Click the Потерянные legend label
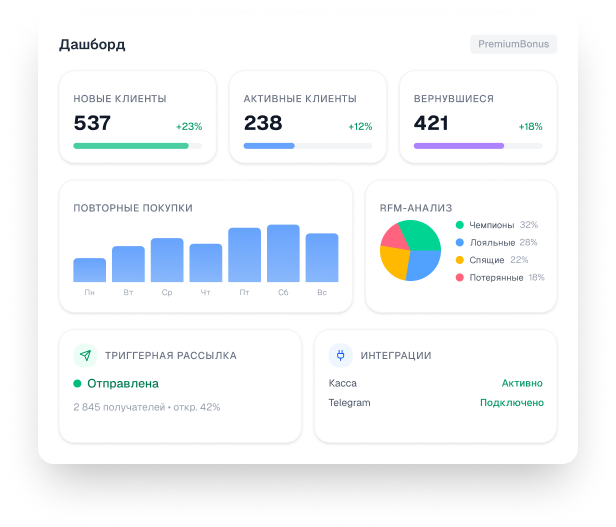Screen dimensions: 616x527 tap(497, 277)
